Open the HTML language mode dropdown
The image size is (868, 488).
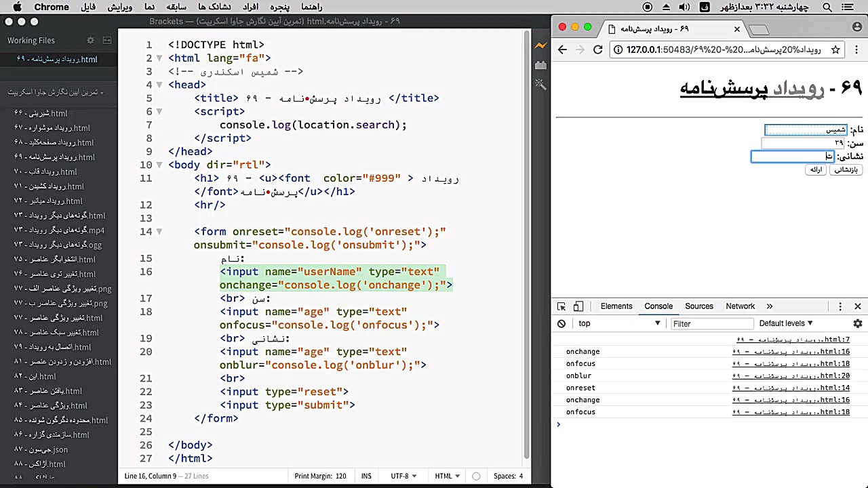point(447,476)
